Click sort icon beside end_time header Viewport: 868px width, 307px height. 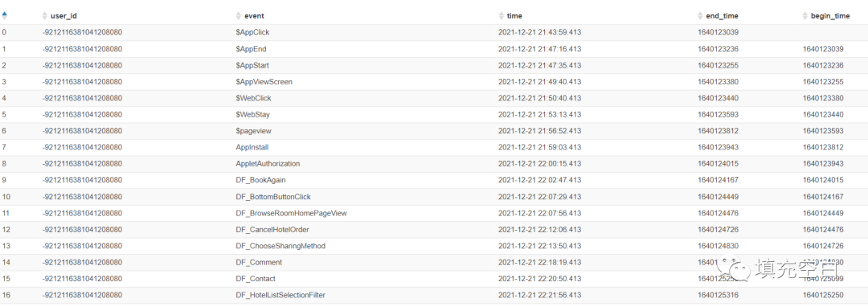[x=700, y=16]
